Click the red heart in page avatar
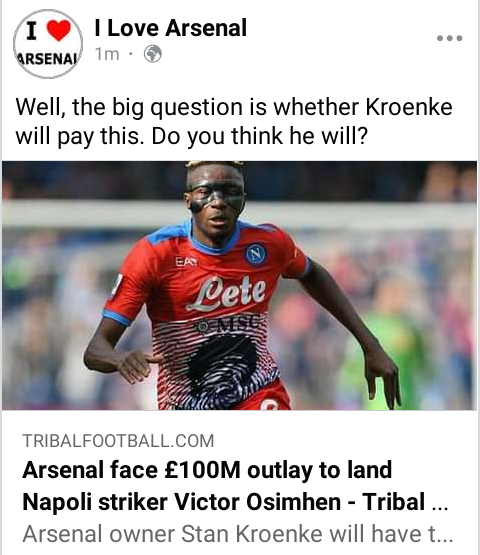 tap(59, 30)
